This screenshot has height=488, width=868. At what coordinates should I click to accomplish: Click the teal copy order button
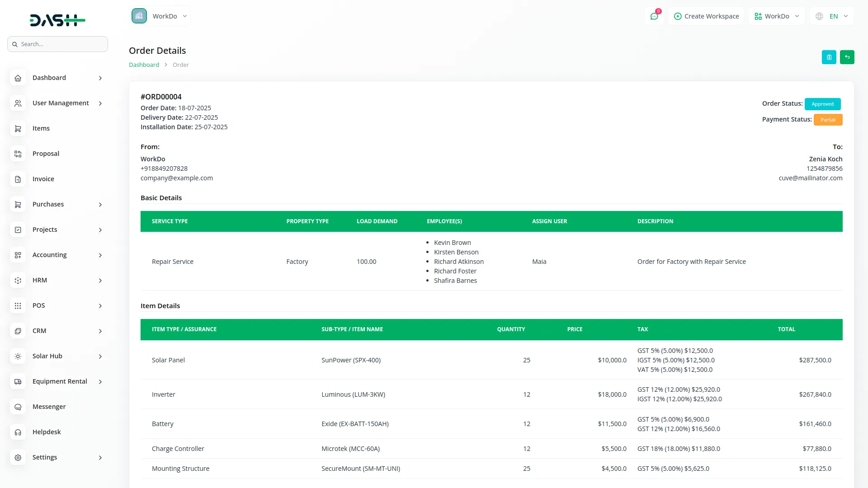(829, 57)
